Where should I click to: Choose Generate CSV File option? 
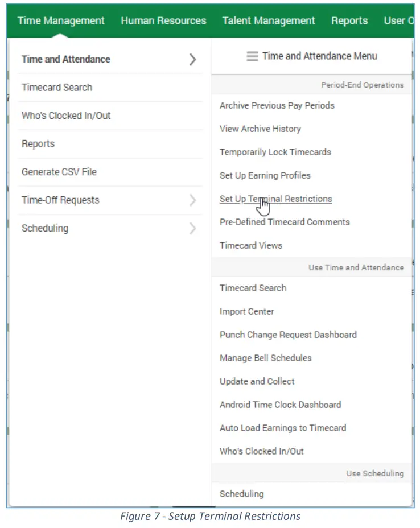coord(59,172)
